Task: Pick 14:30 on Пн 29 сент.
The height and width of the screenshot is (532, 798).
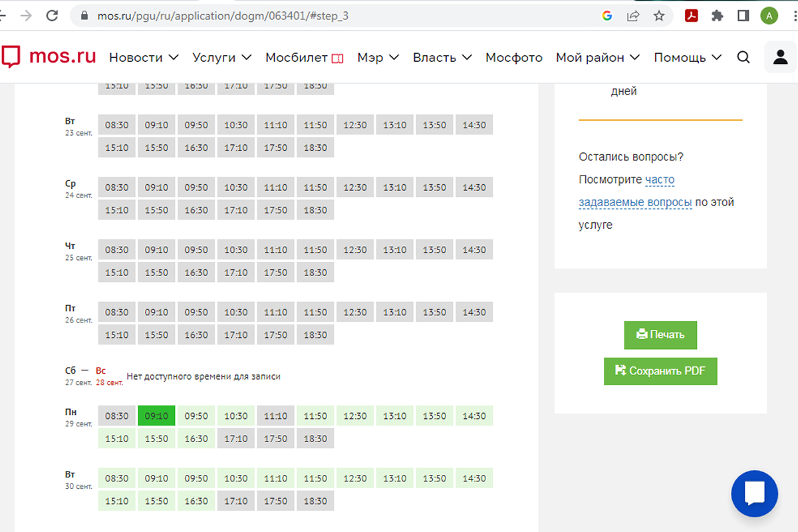Action: click(x=474, y=416)
